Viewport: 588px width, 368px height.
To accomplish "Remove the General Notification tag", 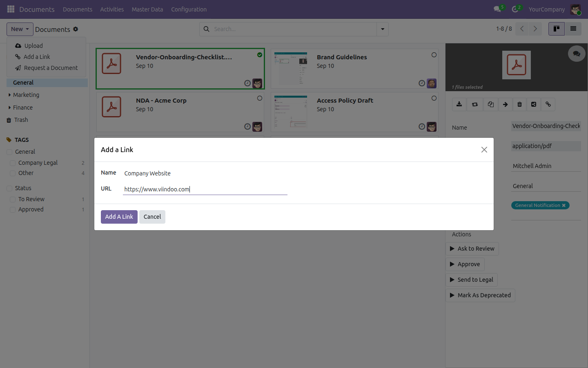I will click(x=564, y=205).
